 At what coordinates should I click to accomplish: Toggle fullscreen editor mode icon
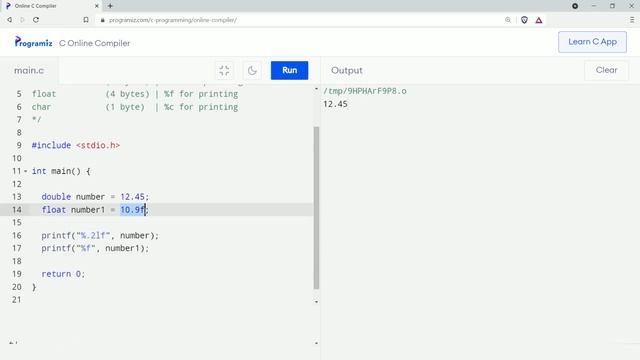coord(224,70)
